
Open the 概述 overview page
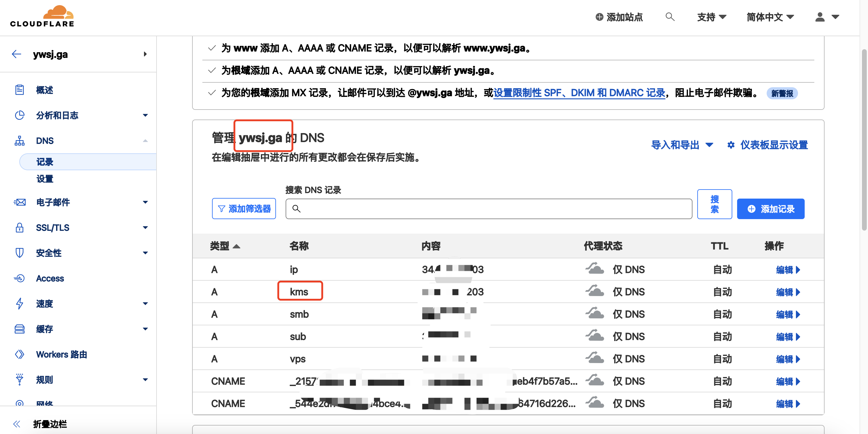pyautogui.click(x=44, y=90)
